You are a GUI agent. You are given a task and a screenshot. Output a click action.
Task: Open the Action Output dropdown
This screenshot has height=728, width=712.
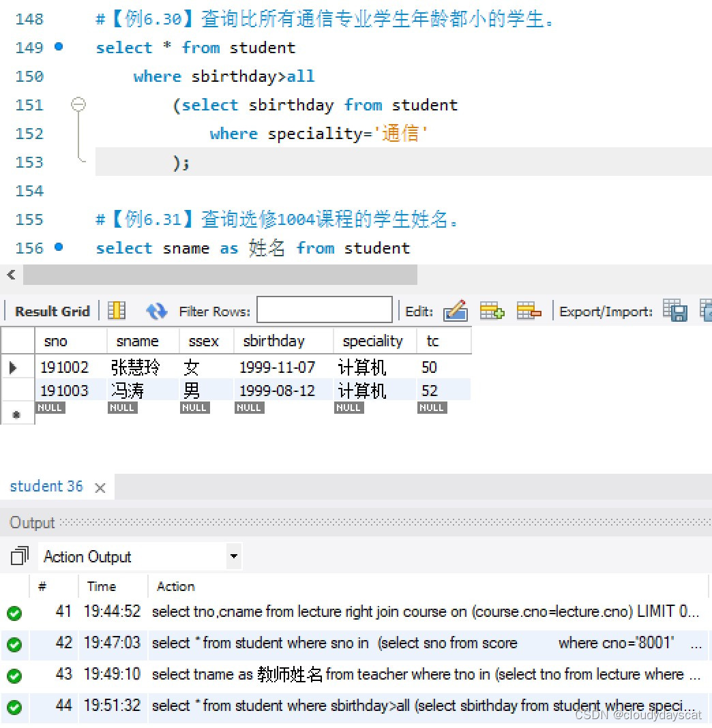tap(233, 556)
